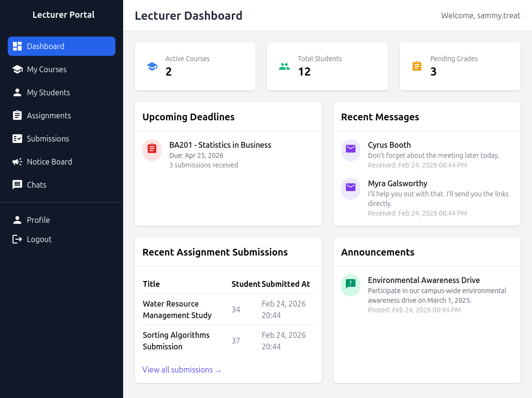The image size is (532, 398).
Task: Click the graduation cap icon beside My Courses
Action: 17,69
